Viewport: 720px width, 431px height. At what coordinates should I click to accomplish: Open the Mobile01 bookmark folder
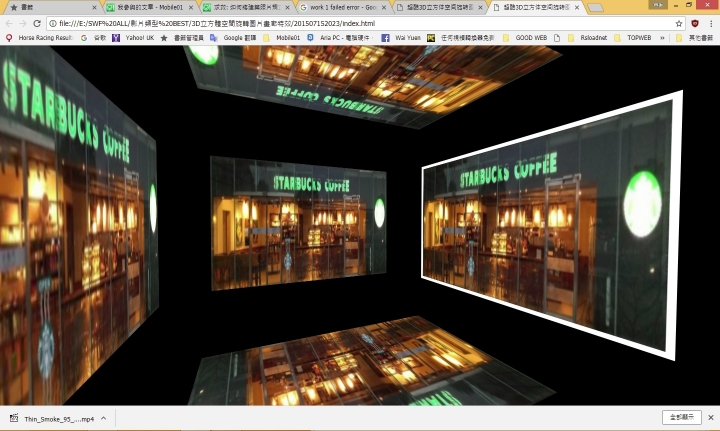click(281, 38)
